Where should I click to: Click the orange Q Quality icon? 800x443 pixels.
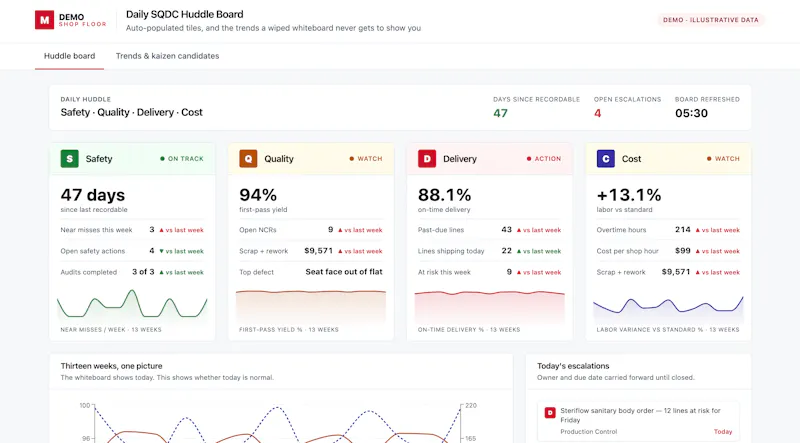(248, 159)
